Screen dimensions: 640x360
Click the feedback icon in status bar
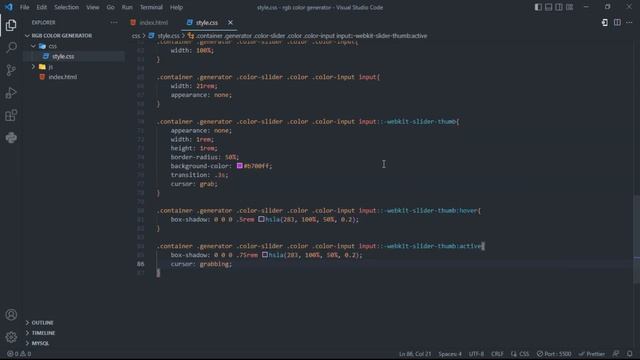pyautogui.click(x=616, y=354)
